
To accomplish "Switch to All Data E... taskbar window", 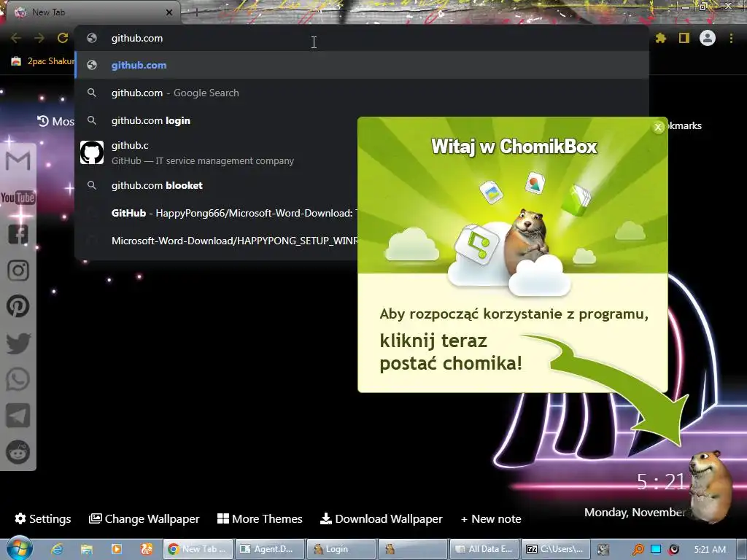I will [x=484, y=549].
